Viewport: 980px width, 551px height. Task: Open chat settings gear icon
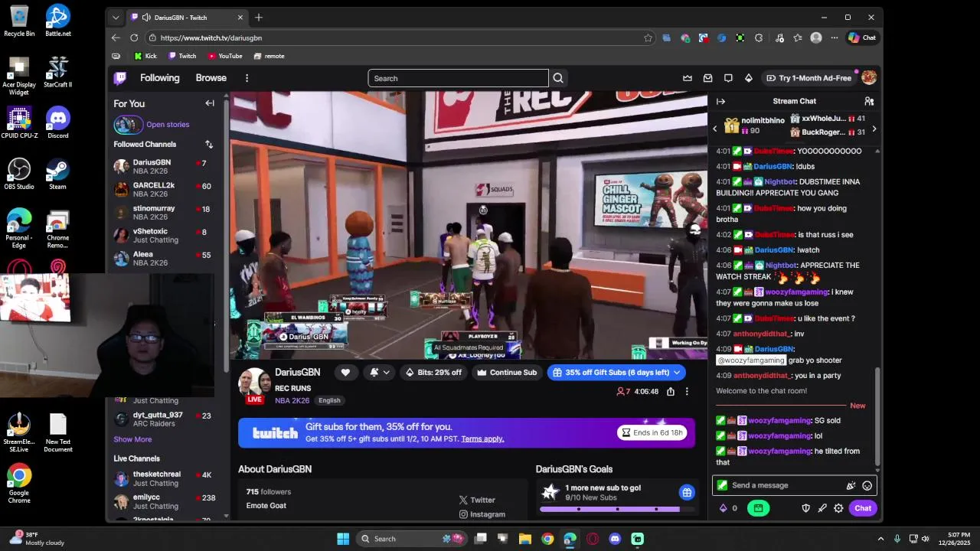pyautogui.click(x=838, y=508)
